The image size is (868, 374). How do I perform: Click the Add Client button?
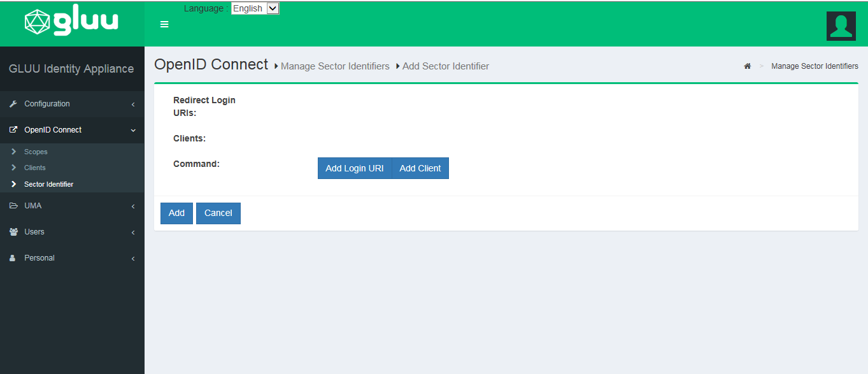[x=420, y=168]
